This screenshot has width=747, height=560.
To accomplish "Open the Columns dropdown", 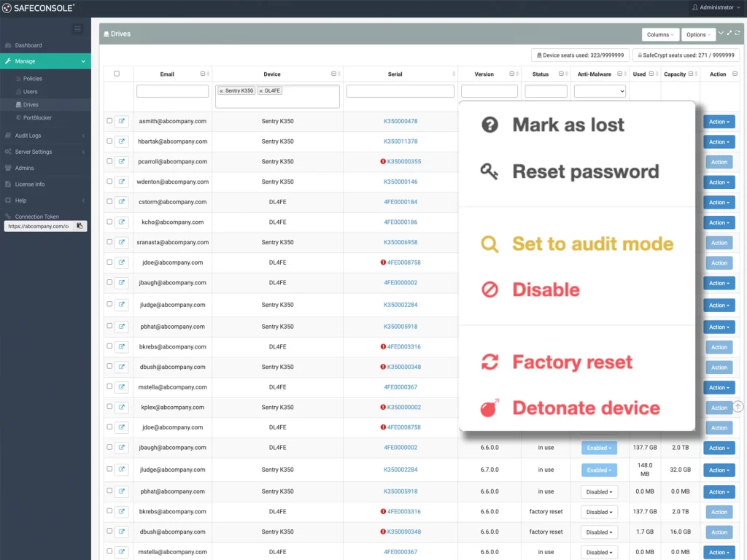I will click(x=660, y=34).
